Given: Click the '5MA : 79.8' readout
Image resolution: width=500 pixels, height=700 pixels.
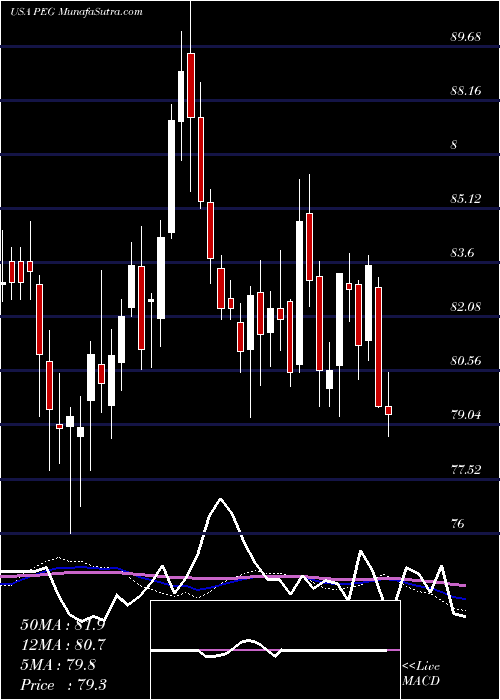Looking at the screenshot, I should [x=58, y=665].
